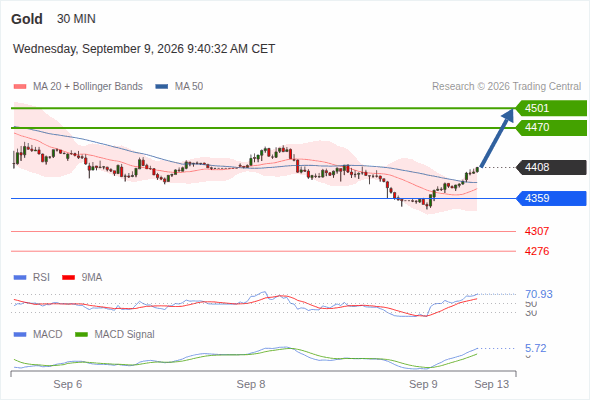The height and width of the screenshot is (400, 590).
Task: Click the blue MACD legend swatch
Action: [20, 335]
